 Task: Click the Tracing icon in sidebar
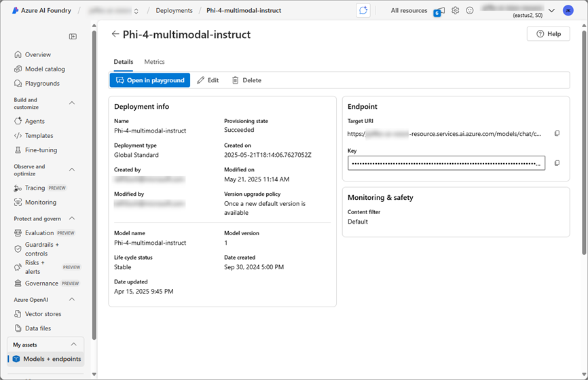pyautogui.click(x=18, y=188)
